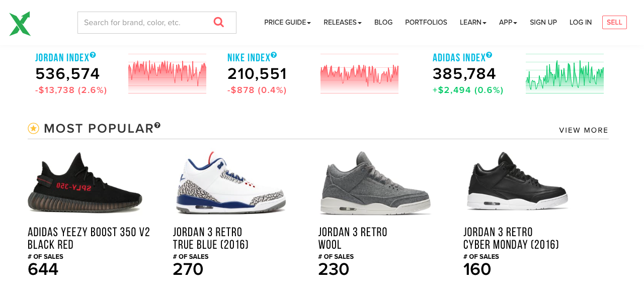644x302 pixels.
Task: Click the Sign Up link
Action: click(543, 23)
